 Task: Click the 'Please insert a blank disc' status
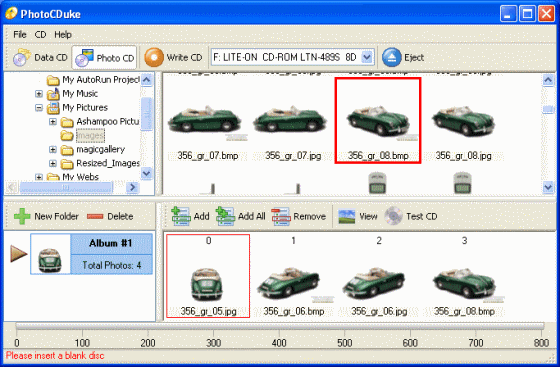coord(55,356)
